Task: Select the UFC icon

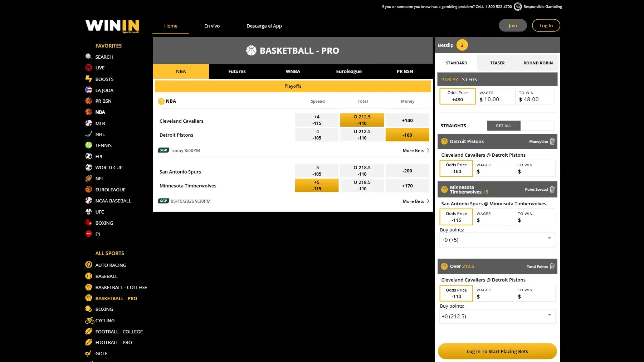Action: tap(89, 211)
